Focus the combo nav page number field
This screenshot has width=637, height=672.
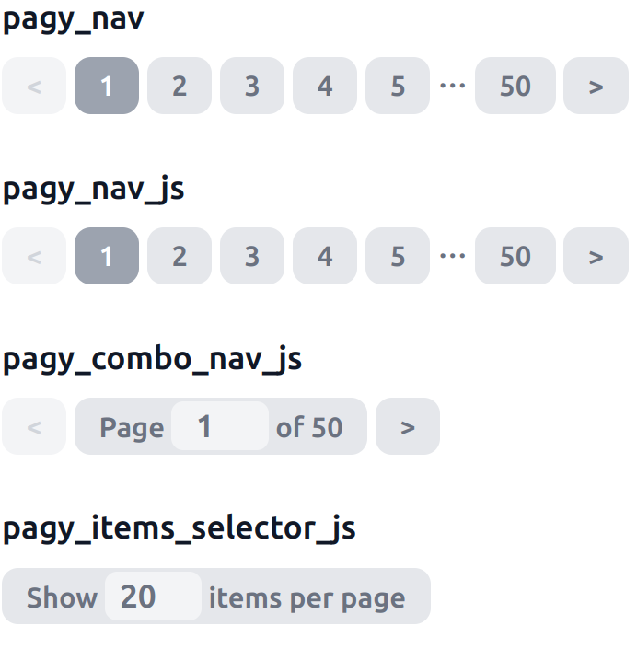[220, 426]
